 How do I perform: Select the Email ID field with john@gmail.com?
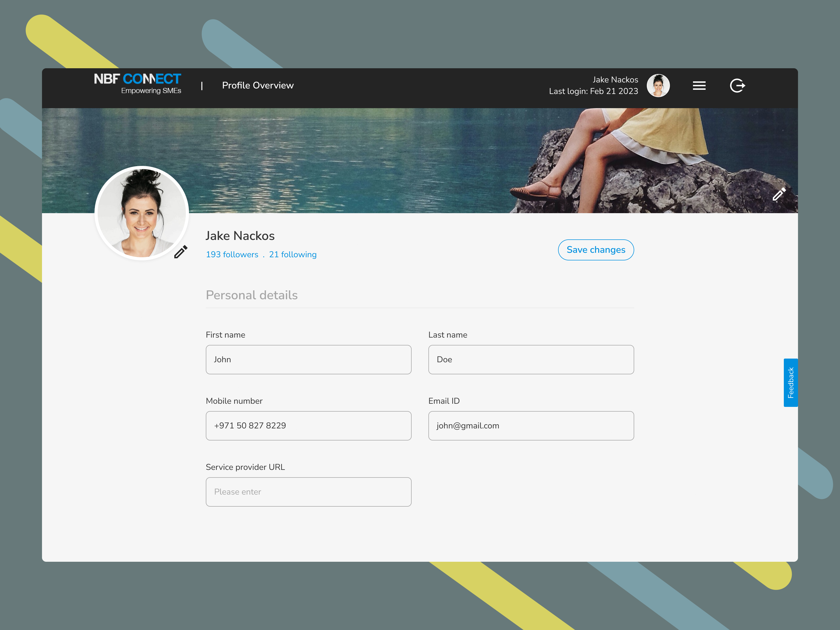click(531, 426)
